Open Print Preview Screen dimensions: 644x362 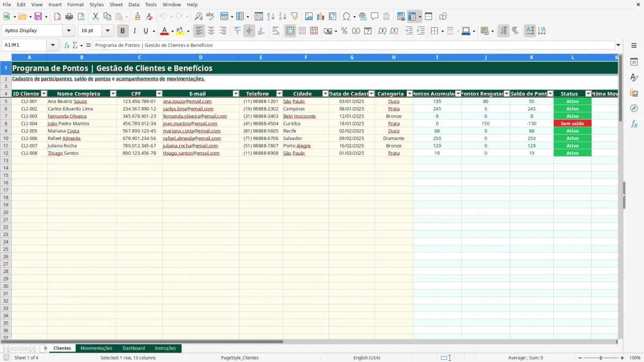click(80, 17)
